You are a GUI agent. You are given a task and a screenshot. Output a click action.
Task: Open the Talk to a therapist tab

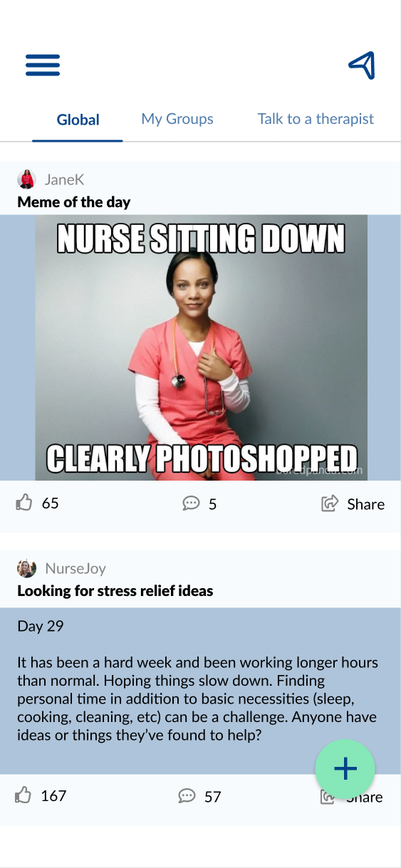click(x=316, y=119)
